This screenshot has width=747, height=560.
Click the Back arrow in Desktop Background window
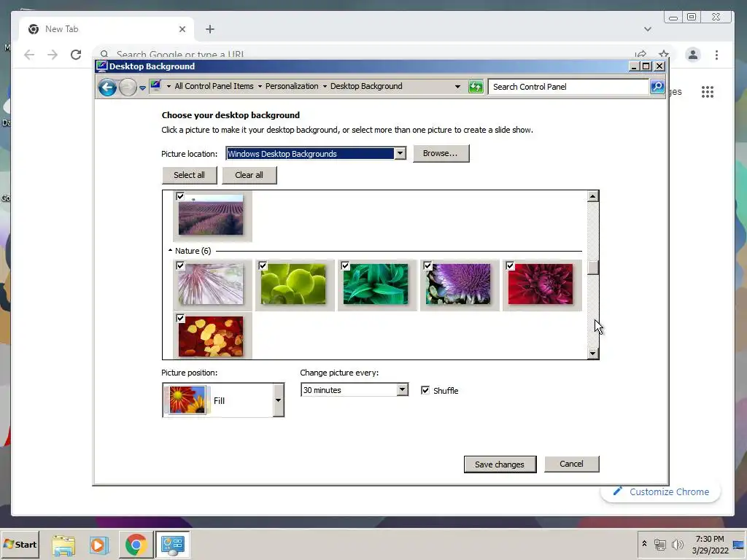coord(108,87)
